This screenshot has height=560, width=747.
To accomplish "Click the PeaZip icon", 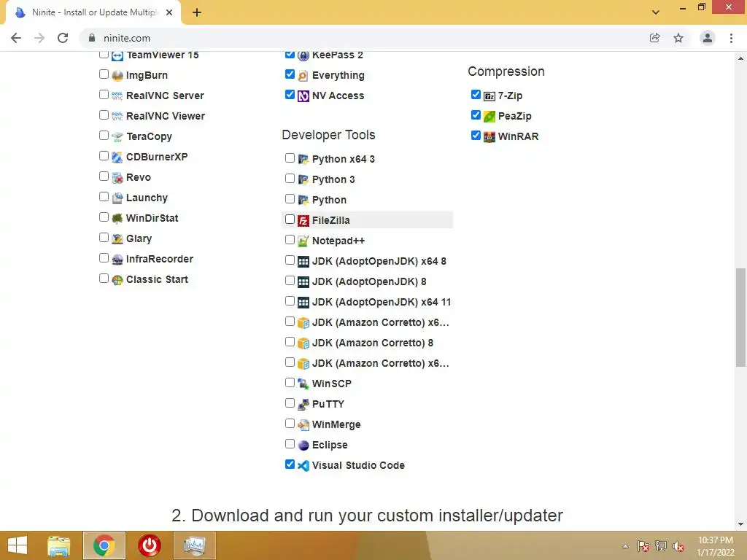I will (x=489, y=116).
